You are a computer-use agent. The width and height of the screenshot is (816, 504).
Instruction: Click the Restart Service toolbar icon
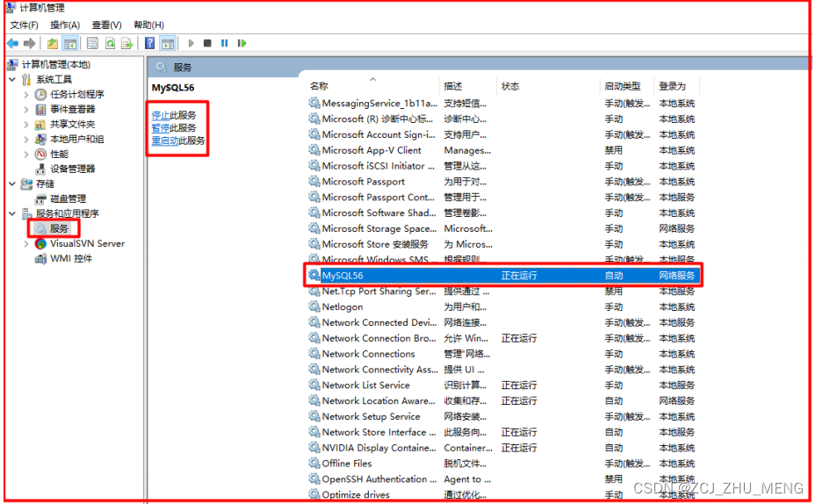(x=242, y=43)
